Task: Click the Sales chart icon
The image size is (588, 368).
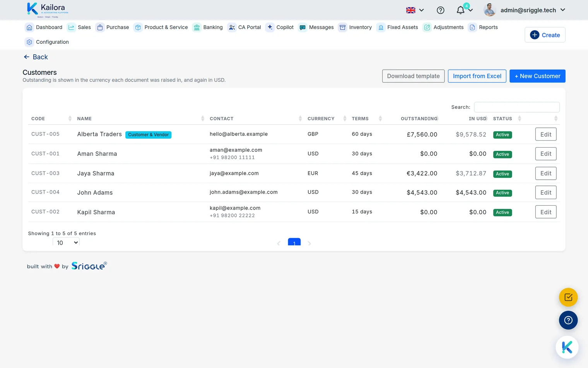Action: (71, 28)
